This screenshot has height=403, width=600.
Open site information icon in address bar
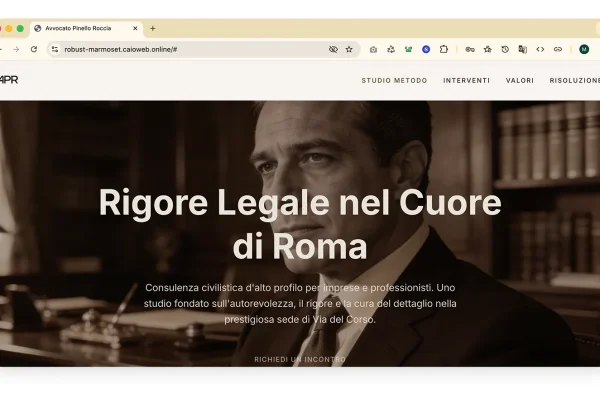pos(55,49)
